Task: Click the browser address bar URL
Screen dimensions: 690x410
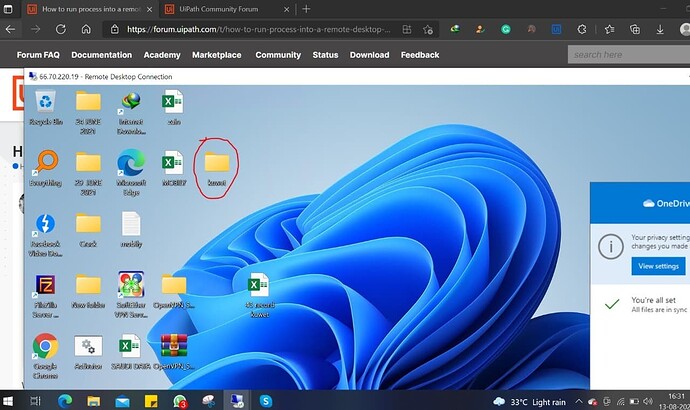Action: [x=258, y=29]
